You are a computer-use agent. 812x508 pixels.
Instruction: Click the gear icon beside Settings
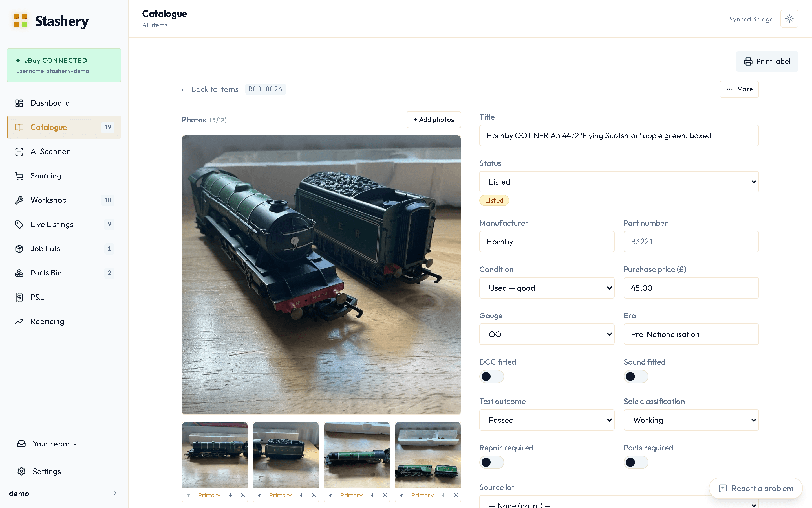(21, 471)
